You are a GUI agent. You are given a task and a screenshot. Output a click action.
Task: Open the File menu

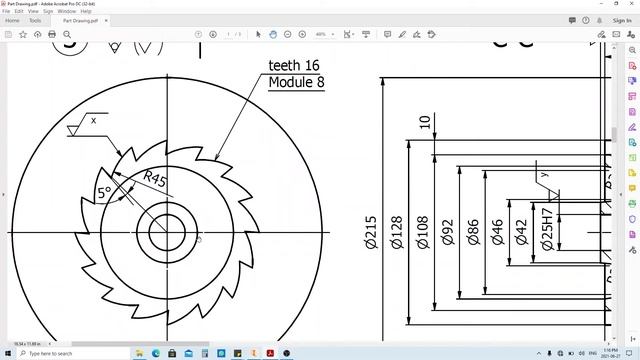(6, 11)
